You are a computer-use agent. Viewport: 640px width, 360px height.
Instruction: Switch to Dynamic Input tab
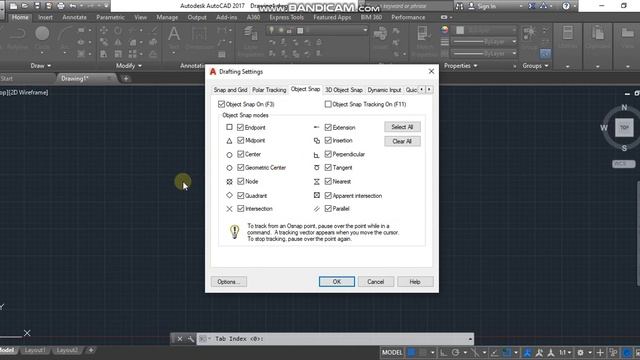point(384,90)
